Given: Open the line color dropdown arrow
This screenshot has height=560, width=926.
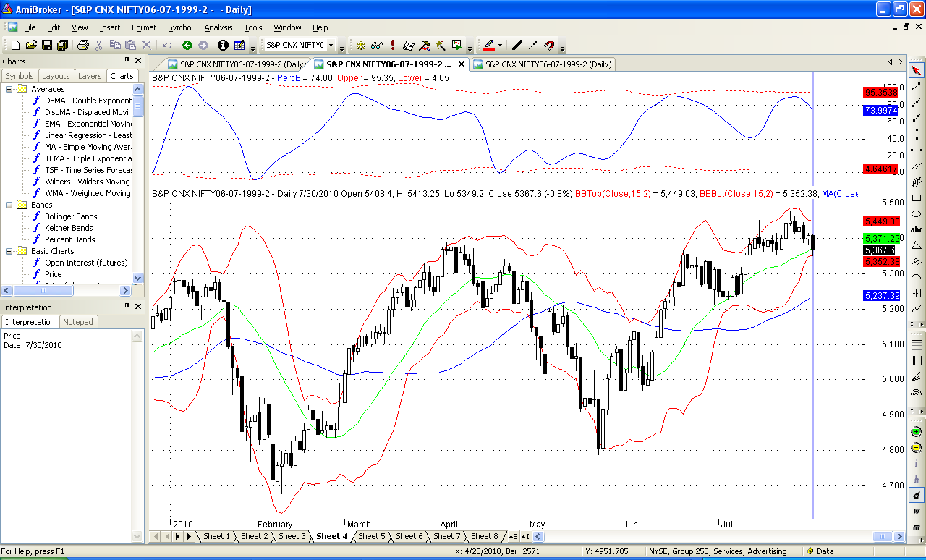Looking at the screenshot, I should pos(500,45).
